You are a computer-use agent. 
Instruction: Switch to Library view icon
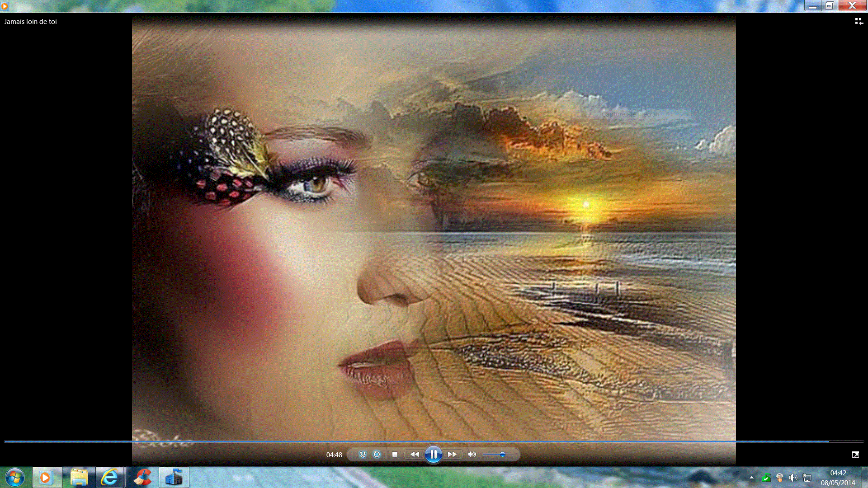click(x=859, y=21)
